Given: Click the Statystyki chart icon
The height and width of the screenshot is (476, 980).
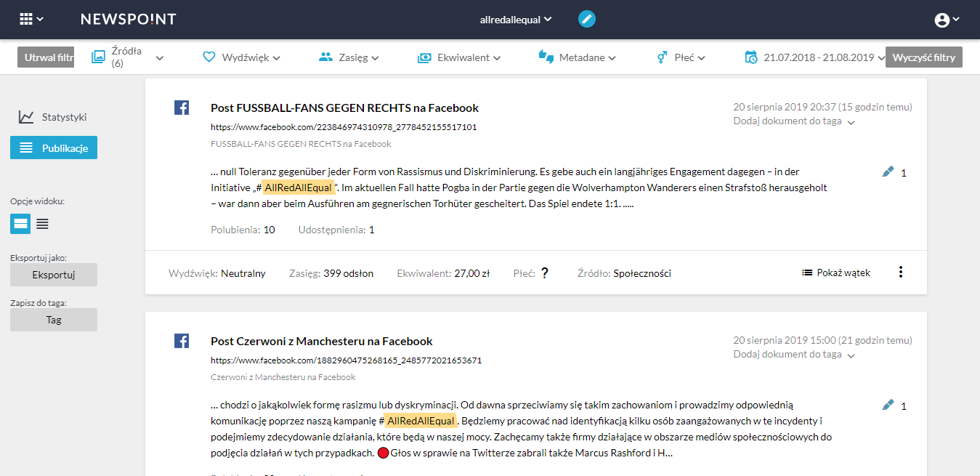Looking at the screenshot, I should point(26,117).
